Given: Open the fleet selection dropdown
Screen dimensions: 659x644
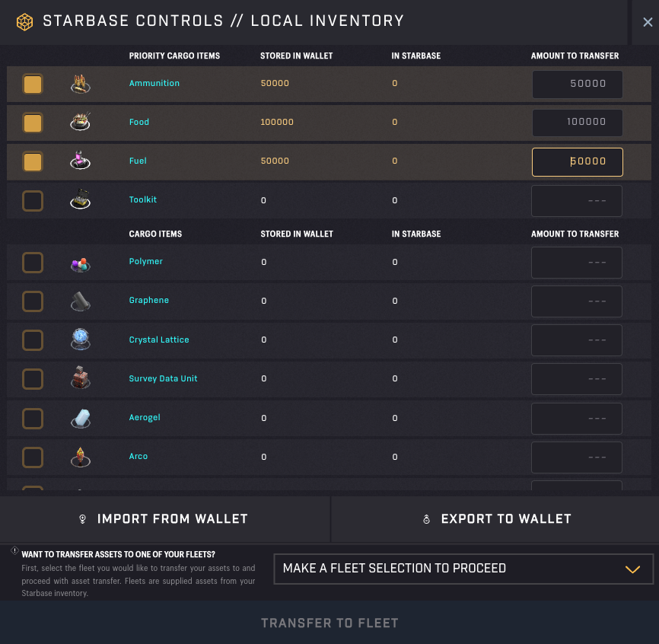Looking at the screenshot, I should (463, 569).
